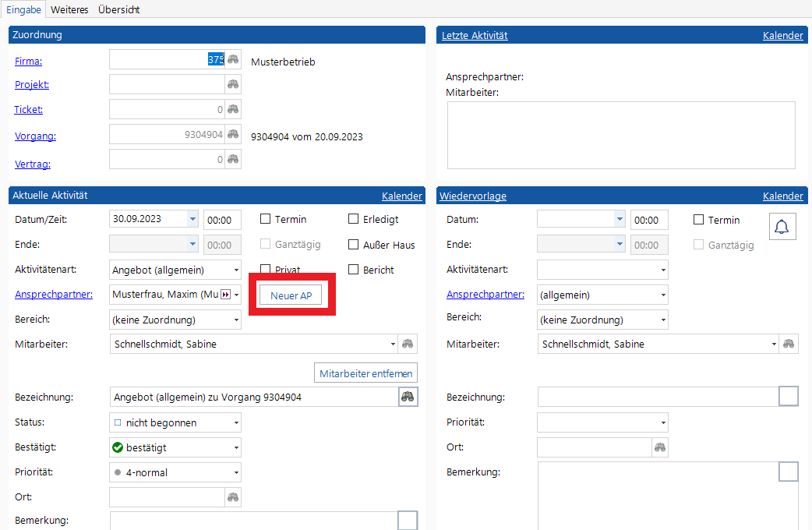812x530 pixels.
Task: Open Ticket lookup via binoculars icon
Action: tap(232, 109)
